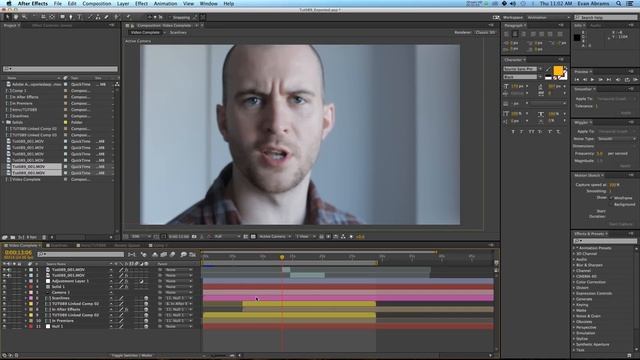This screenshot has width=640, height=360.
Task: Hide shy layers in timeline
Action: tap(155, 254)
